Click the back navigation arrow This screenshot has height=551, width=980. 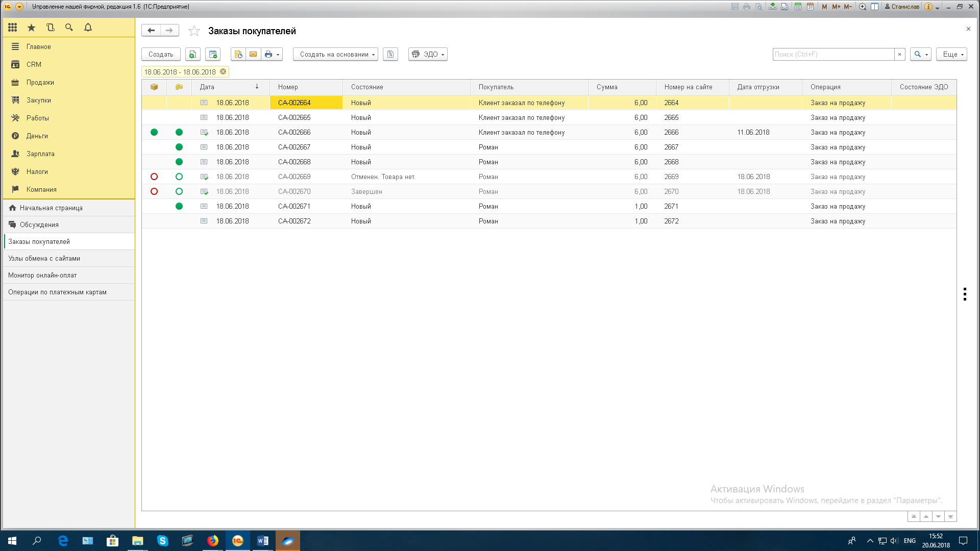[x=151, y=31]
